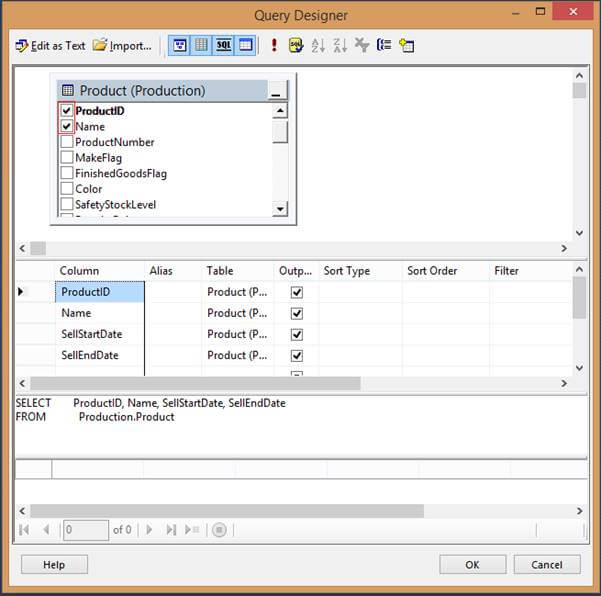Screen dimensions: 601x596
Task: Click the Remove Filter icon
Action: click(362, 46)
